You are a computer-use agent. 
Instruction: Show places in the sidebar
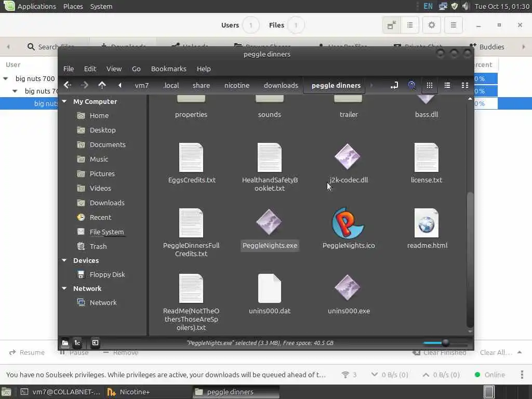tap(65, 343)
